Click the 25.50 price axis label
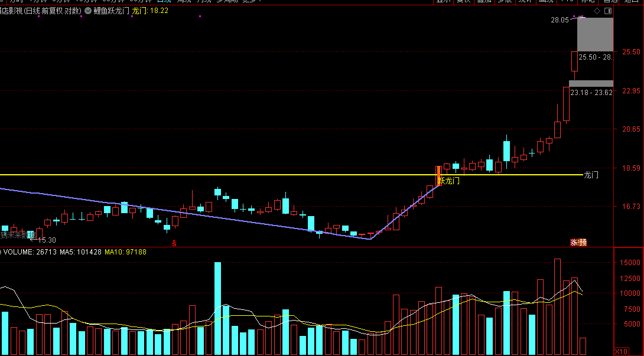This screenshot has width=644, height=356. coord(631,52)
